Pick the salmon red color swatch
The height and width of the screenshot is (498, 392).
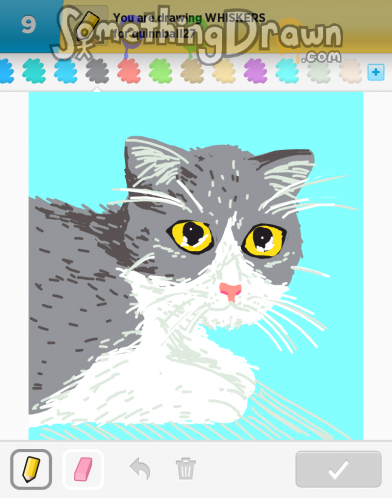[x=129, y=71]
